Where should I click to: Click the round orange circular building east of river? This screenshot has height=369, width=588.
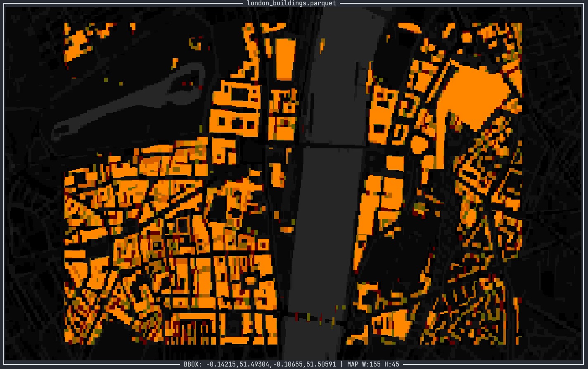[420, 145]
